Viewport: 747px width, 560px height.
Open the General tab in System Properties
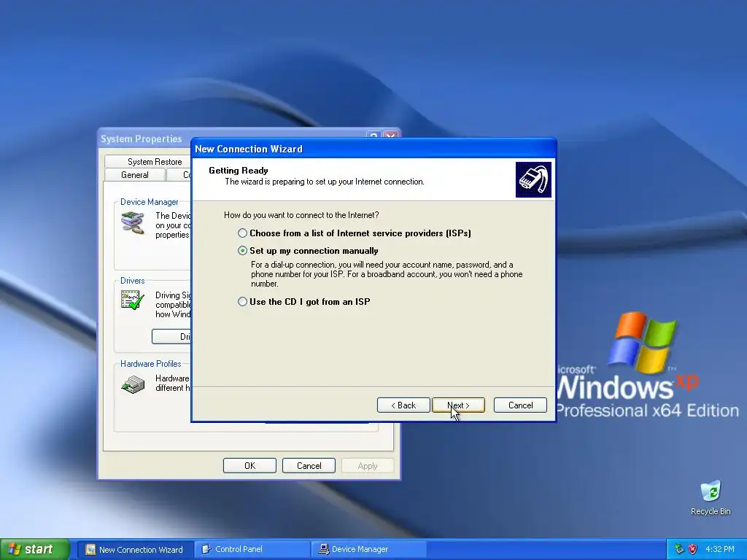[x=135, y=175]
